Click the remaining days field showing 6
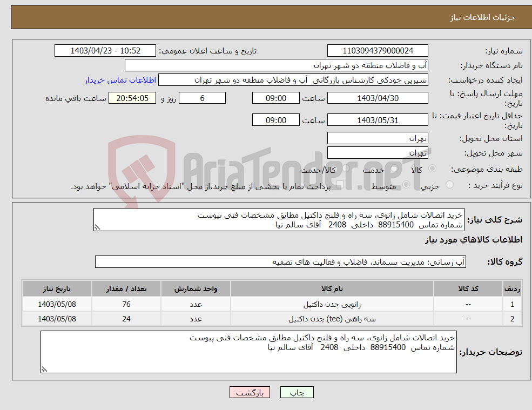Image resolution: width=532 pixels, height=410 pixels. pos(202,98)
